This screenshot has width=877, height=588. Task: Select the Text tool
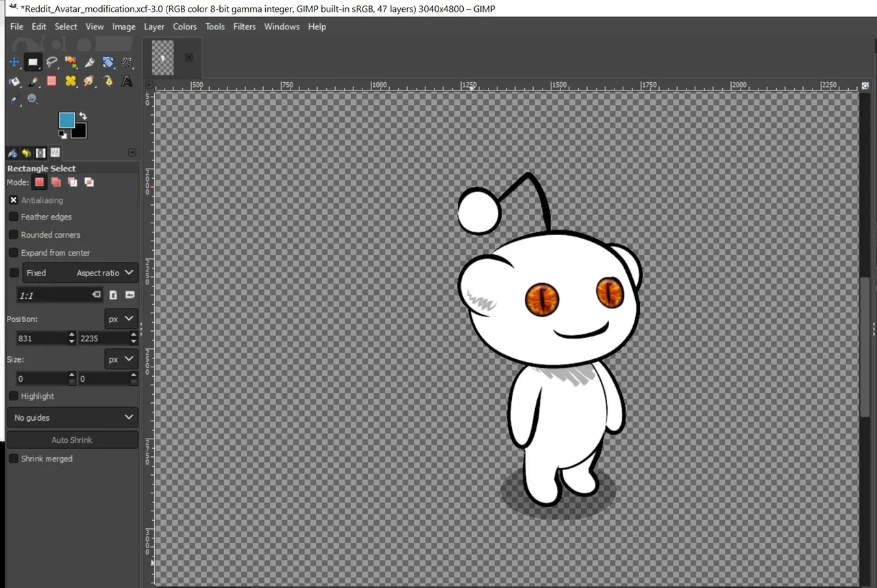pyautogui.click(x=127, y=81)
